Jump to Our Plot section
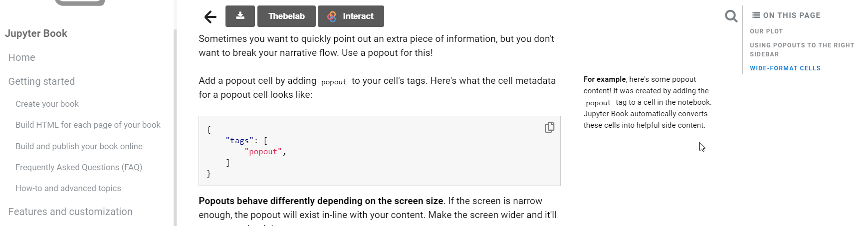Screen dimensions: 868x226 pos(766,31)
